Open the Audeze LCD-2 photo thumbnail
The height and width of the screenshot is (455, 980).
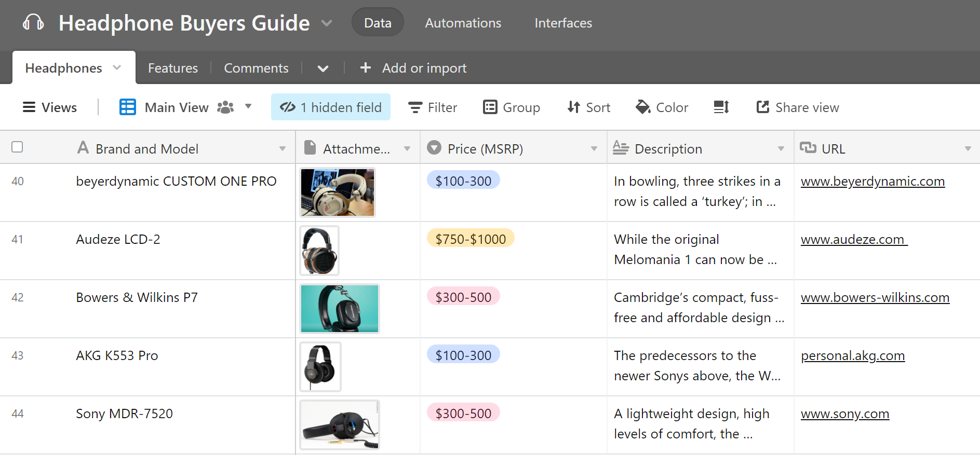click(x=319, y=251)
